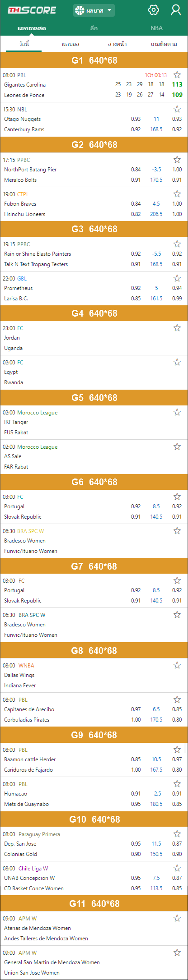Select the ล่วงหน้า sub-tab
This screenshot has width=188, height=980.
coord(117,44)
